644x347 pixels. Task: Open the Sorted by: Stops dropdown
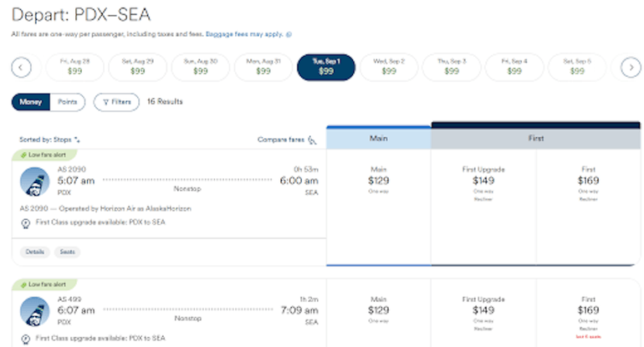(49, 140)
